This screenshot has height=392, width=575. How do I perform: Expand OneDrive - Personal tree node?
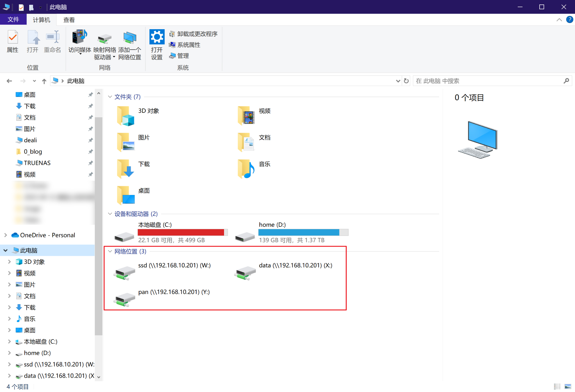pos(6,235)
